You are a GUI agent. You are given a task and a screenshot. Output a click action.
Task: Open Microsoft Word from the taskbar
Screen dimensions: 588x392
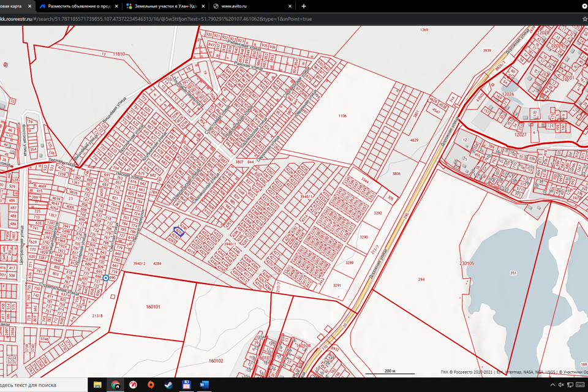pyautogui.click(x=204, y=385)
